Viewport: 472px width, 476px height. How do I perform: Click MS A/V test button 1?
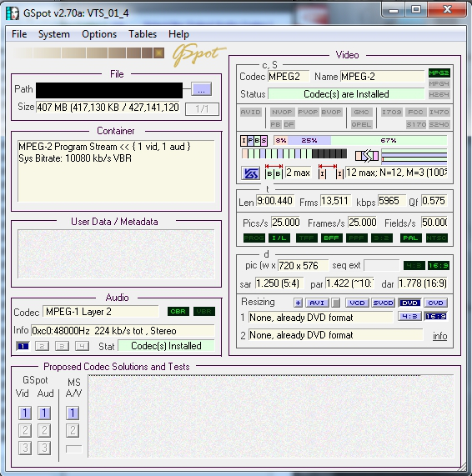coord(73,413)
